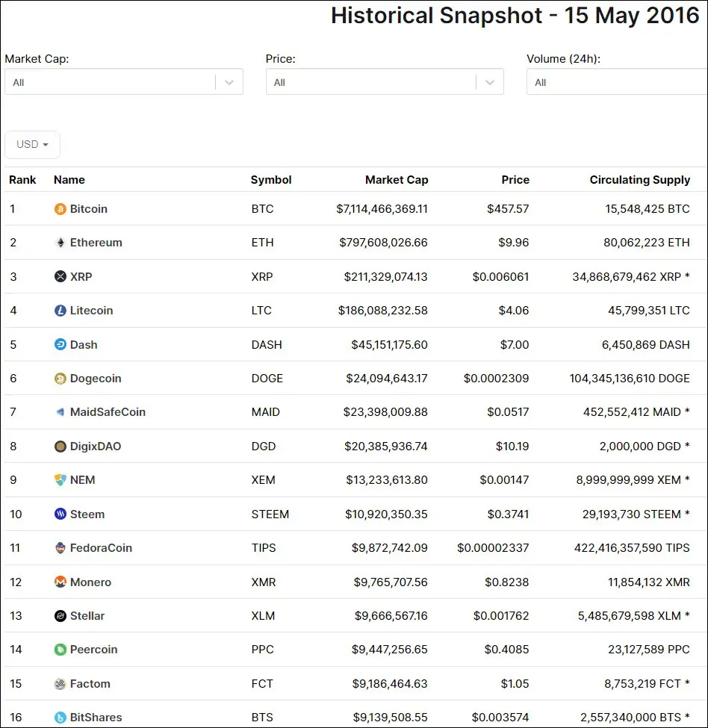708x728 pixels.
Task: Click Ethereum price $9.96
Action: pyautogui.click(x=514, y=243)
